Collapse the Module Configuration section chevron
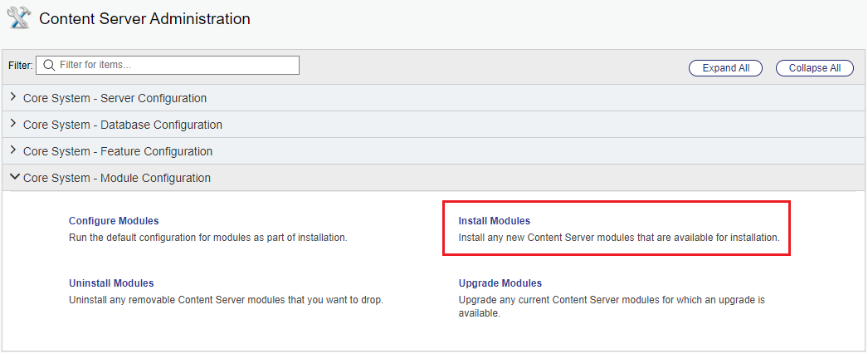This screenshot has width=868, height=354. click(14, 178)
